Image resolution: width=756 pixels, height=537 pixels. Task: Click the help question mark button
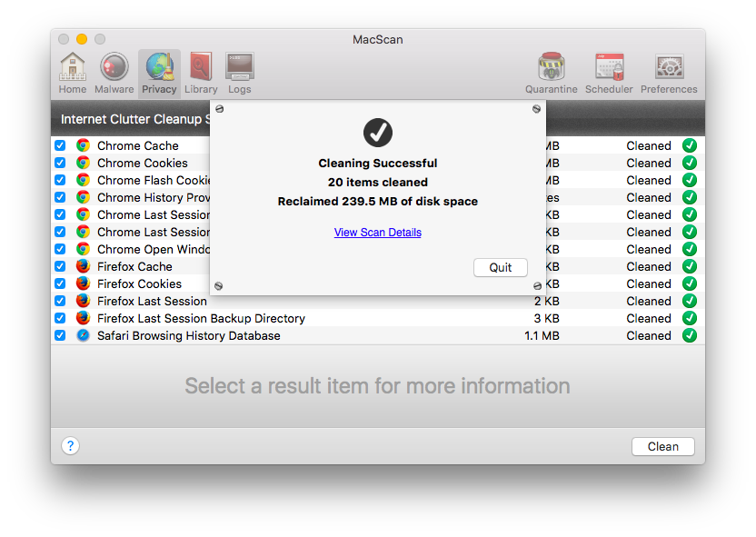(x=70, y=446)
